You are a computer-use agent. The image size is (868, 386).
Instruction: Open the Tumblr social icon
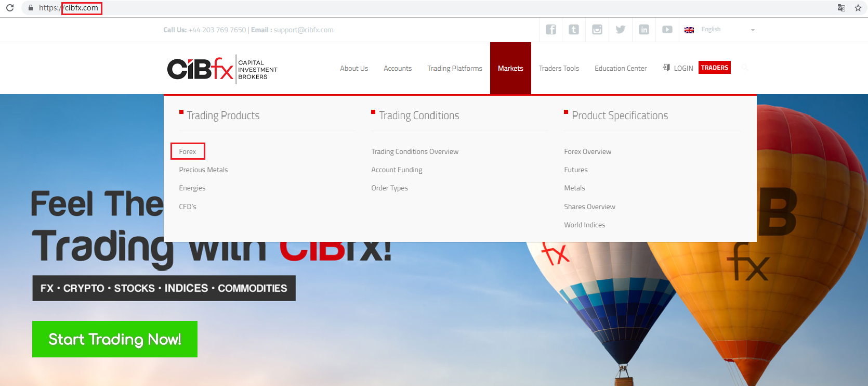(574, 30)
